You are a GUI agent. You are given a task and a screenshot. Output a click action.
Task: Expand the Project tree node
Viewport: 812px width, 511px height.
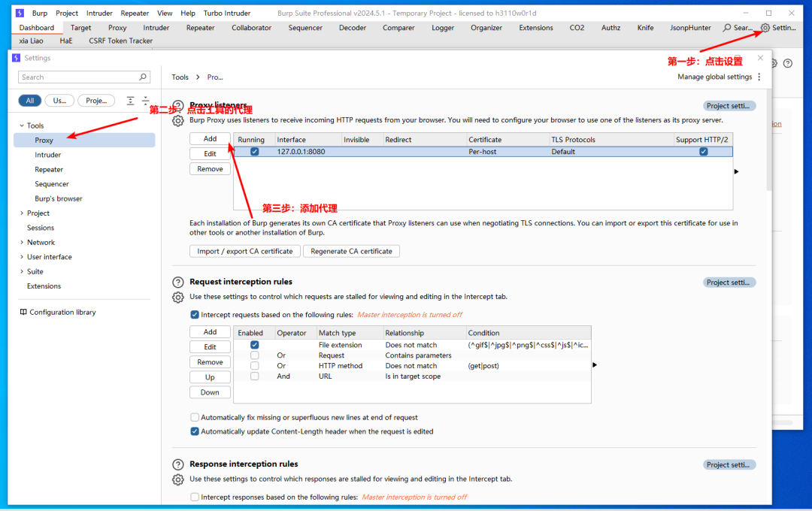click(x=22, y=213)
